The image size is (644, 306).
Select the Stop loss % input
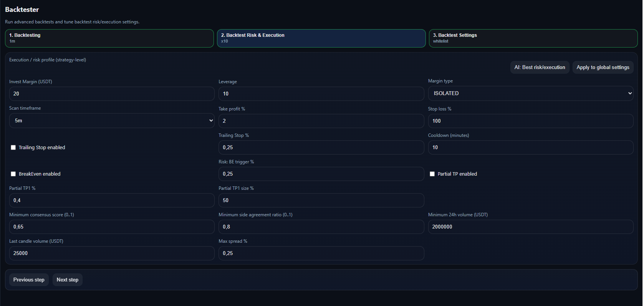click(x=531, y=121)
